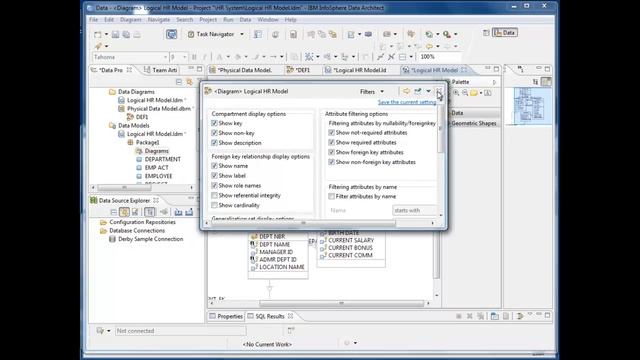Click the Note (yellow) tool in Palette
640x360 pixels.
tap(473, 93)
